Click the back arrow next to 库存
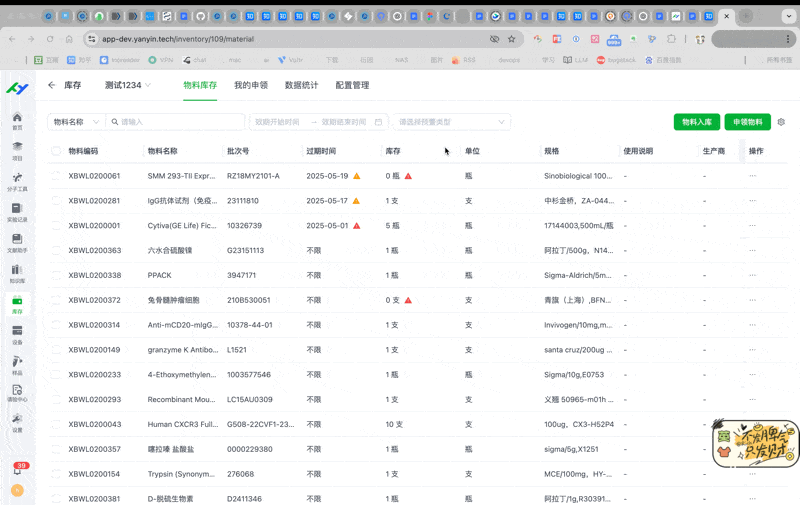Viewport: 800px width, 505px height. (x=52, y=86)
